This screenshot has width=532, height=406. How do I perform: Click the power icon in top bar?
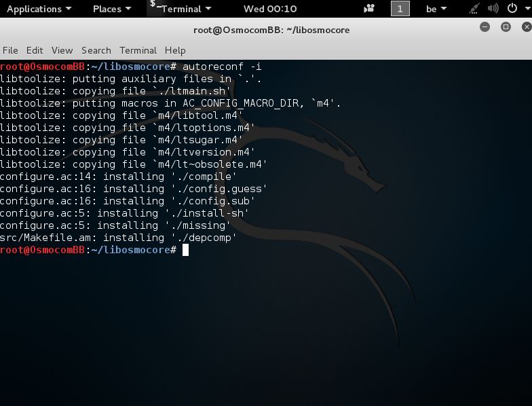[x=512, y=8]
